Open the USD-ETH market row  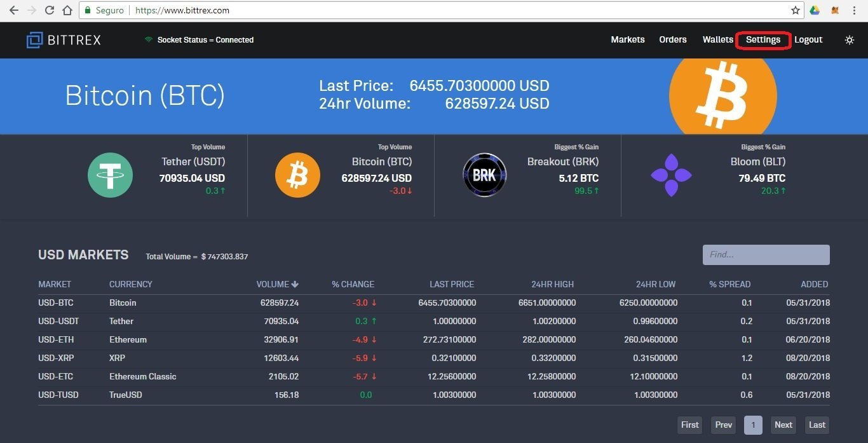point(434,340)
